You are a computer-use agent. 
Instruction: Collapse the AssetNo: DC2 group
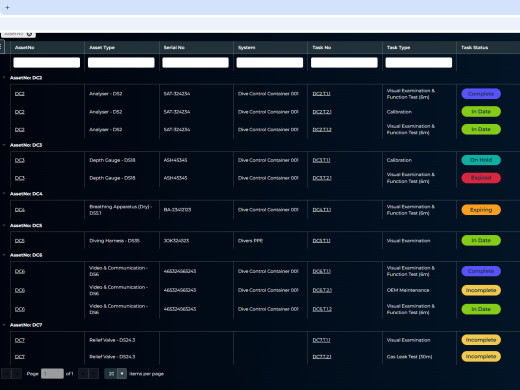click(x=4, y=78)
